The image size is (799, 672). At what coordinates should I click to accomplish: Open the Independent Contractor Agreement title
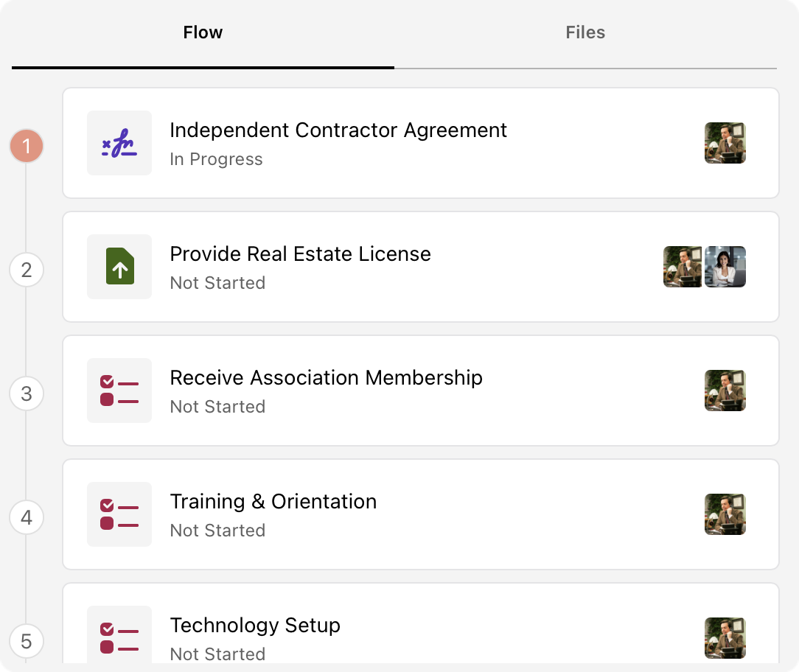[x=338, y=130]
